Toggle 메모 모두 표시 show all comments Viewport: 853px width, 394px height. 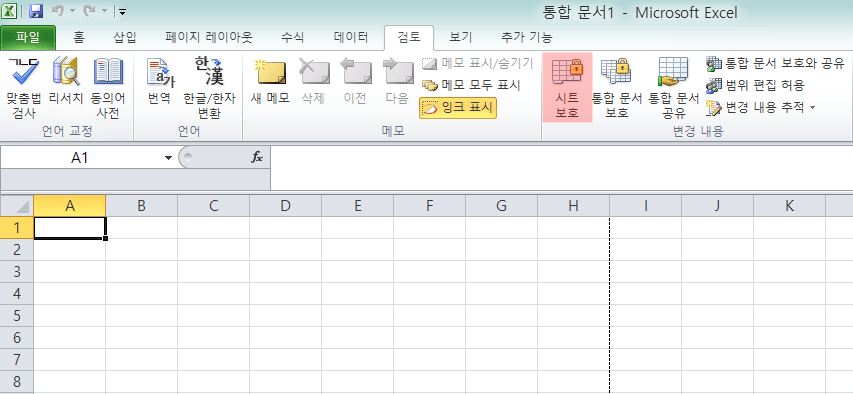(x=471, y=85)
